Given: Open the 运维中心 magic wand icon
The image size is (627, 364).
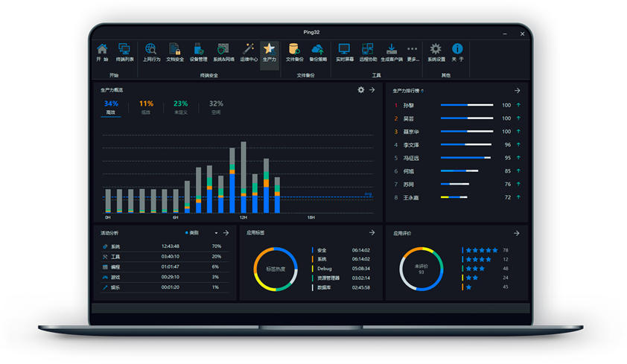Looking at the screenshot, I should 249,50.
